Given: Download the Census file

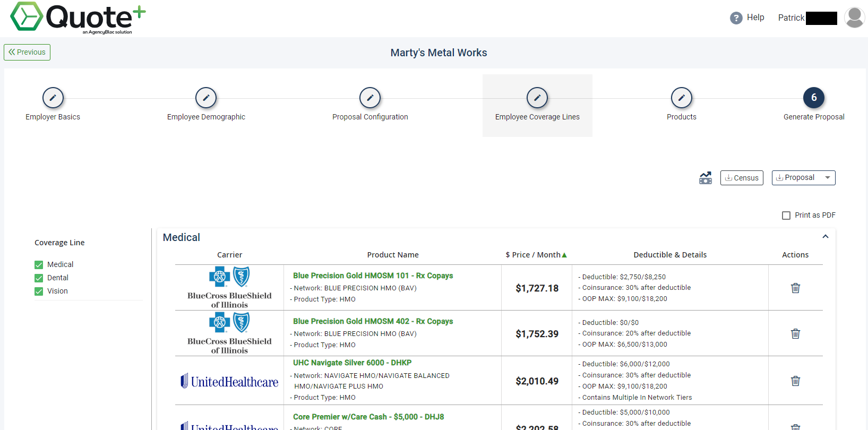Looking at the screenshot, I should [742, 178].
